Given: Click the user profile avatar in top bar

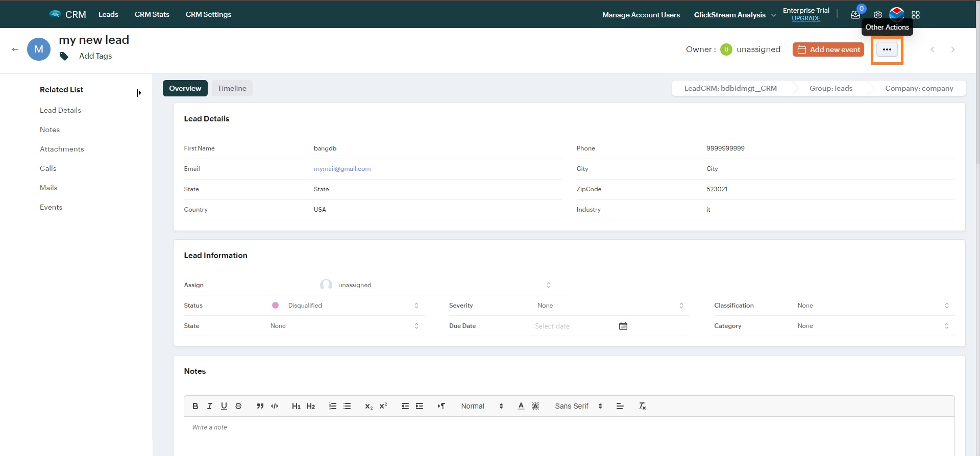Looking at the screenshot, I should click(x=897, y=14).
